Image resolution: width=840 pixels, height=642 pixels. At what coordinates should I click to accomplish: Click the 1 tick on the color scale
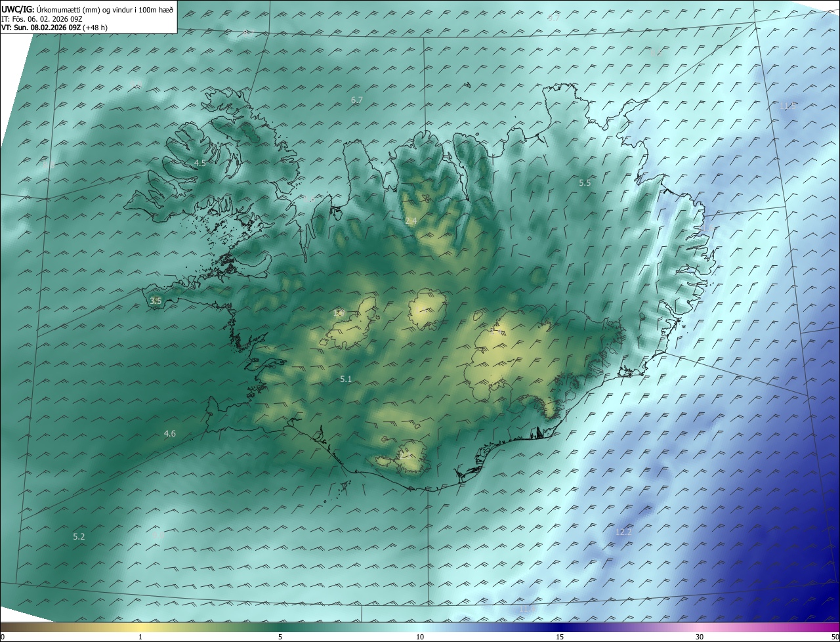pos(140,637)
